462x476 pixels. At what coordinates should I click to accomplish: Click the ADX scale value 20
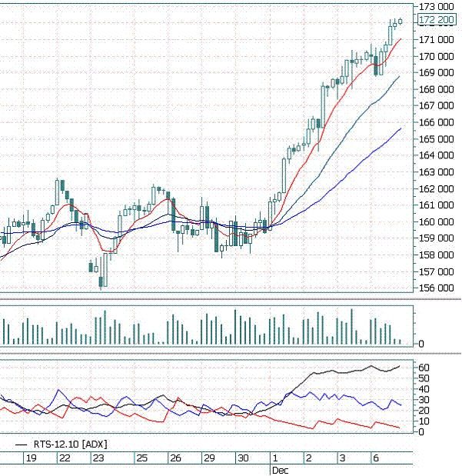pos(424,411)
